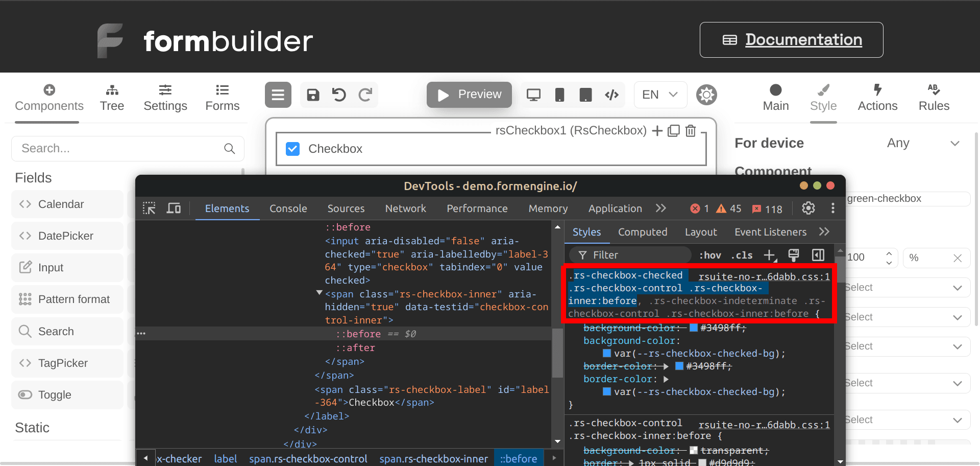Screen dimensions: 980x466
Task: Uncheck the Checkbox in the form preview
Action: coord(292,148)
